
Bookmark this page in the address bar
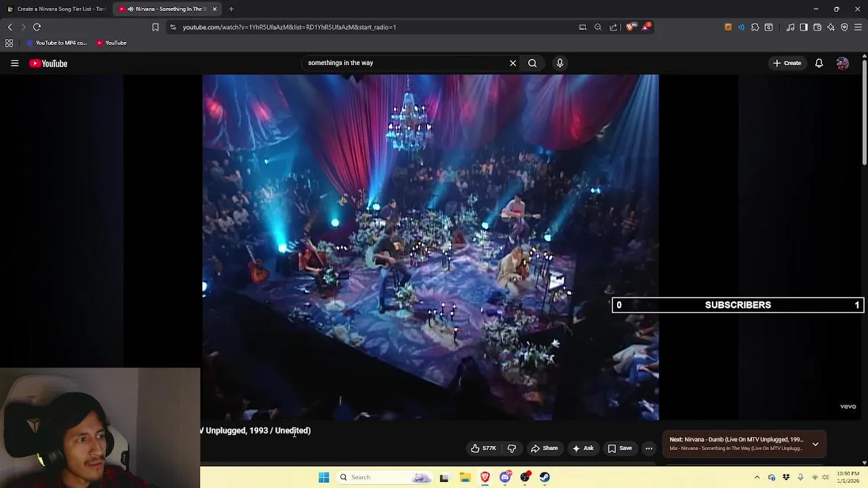(155, 27)
